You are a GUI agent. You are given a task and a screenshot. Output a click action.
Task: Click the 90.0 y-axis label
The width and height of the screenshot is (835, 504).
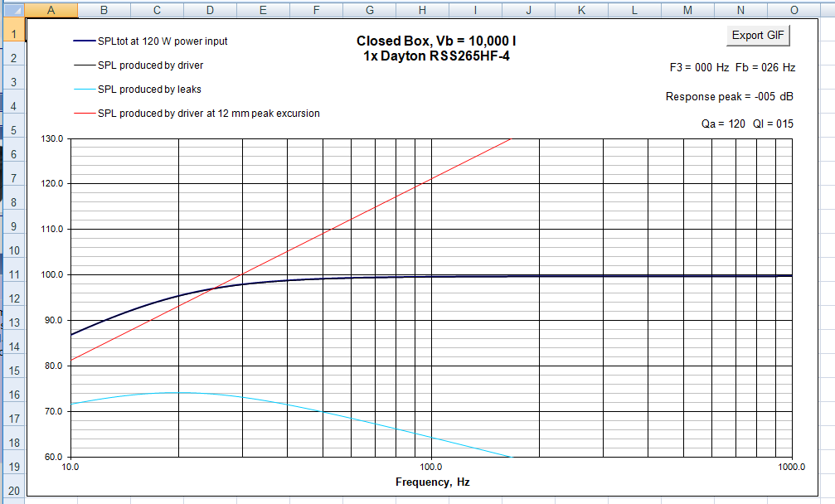point(55,321)
